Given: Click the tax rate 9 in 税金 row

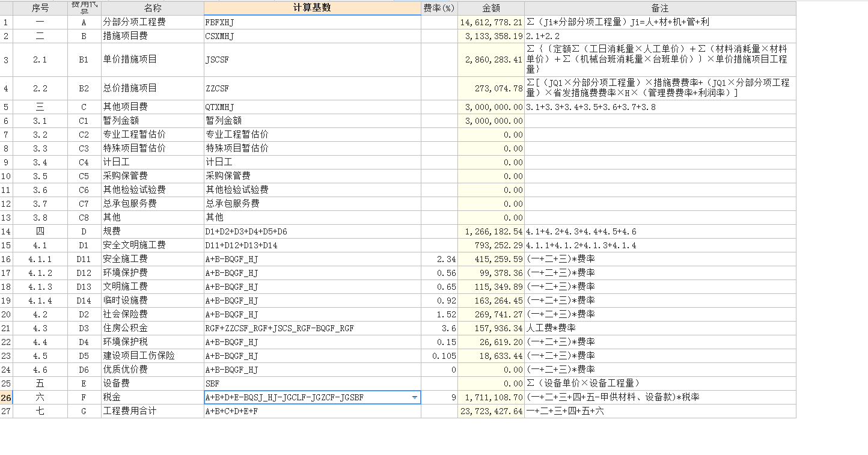Looking at the screenshot, I should coord(439,397).
